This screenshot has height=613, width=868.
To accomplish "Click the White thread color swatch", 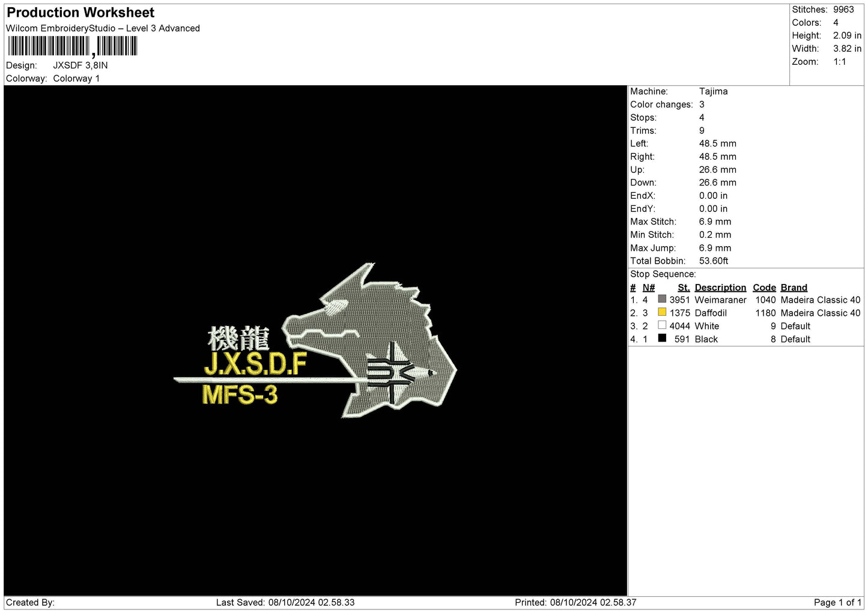I will pyautogui.click(x=662, y=325).
